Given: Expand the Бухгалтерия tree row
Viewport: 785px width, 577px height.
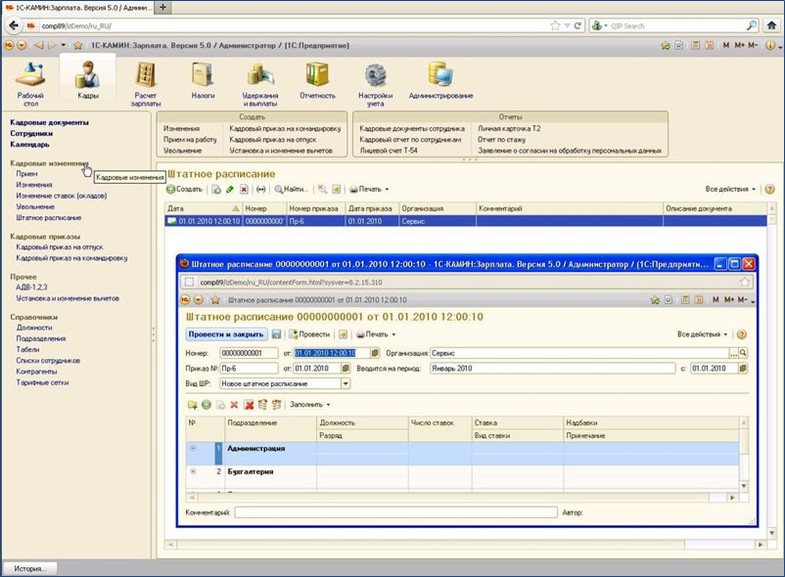Looking at the screenshot, I should (x=193, y=470).
